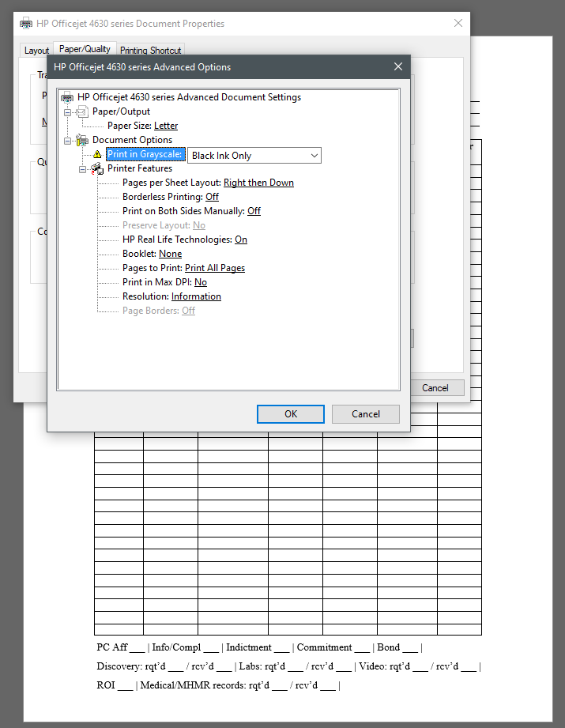Cancel the Advanced Options dialog

[x=365, y=414]
